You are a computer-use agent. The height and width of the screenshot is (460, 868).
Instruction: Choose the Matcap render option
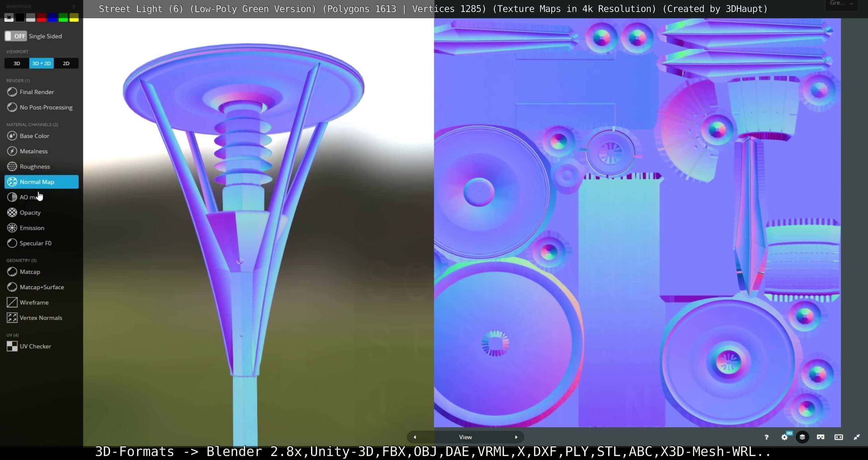pos(30,272)
